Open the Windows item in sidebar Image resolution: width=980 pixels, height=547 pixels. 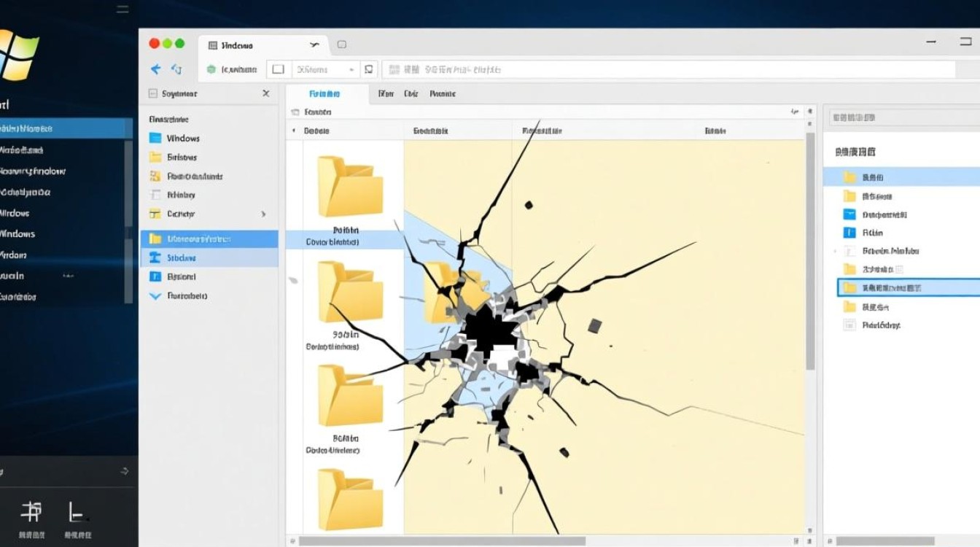click(182, 138)
